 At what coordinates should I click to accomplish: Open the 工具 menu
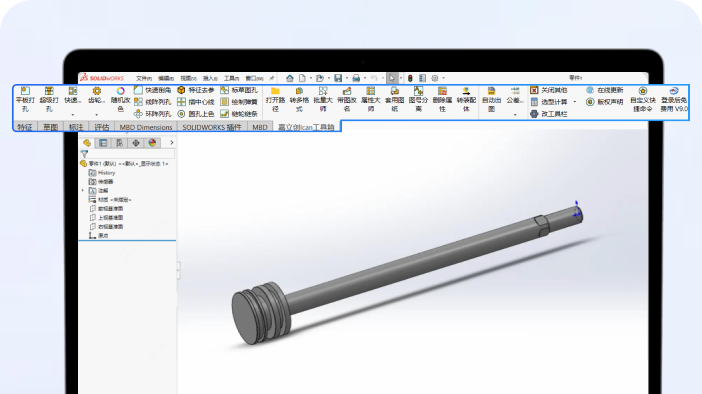point(231,78)
